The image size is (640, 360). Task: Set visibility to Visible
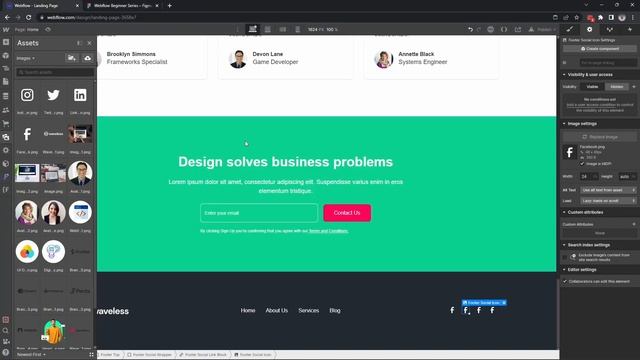tap(592, 87)
